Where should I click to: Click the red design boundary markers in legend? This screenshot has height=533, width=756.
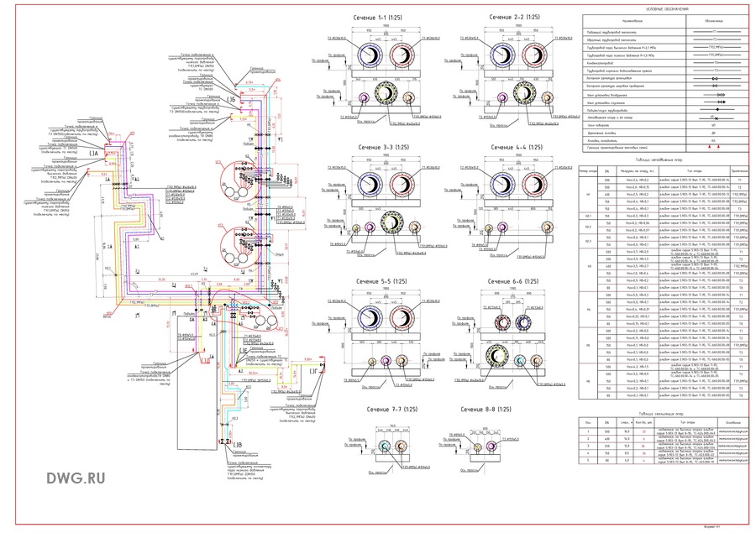click(715, 148)
